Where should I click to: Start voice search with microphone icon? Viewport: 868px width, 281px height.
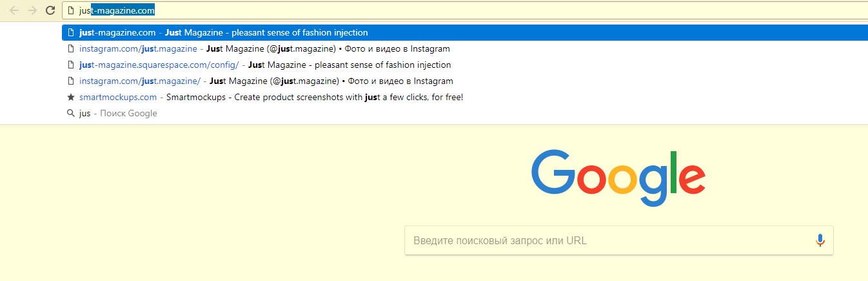pyautogui.click(x=820, y=240)
